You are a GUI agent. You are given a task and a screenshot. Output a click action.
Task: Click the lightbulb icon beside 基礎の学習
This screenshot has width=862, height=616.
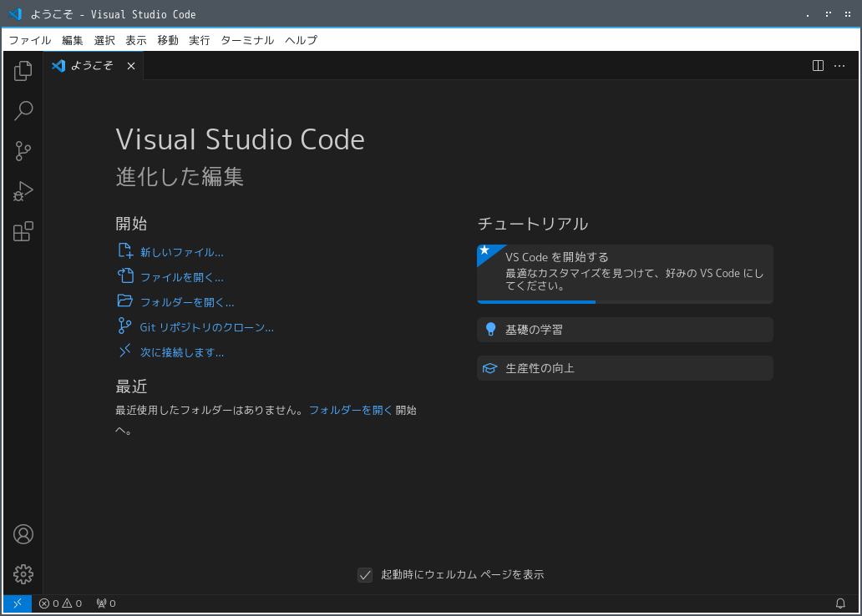point(490,329)
